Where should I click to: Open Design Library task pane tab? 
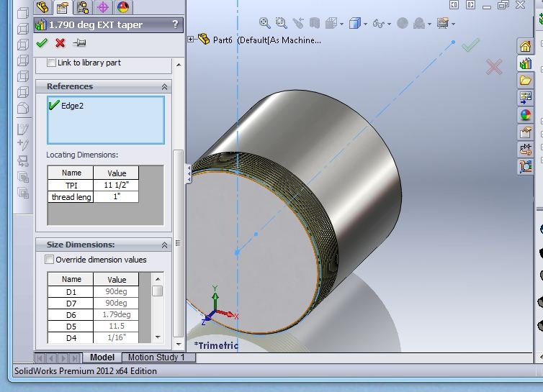click(525, 63)
